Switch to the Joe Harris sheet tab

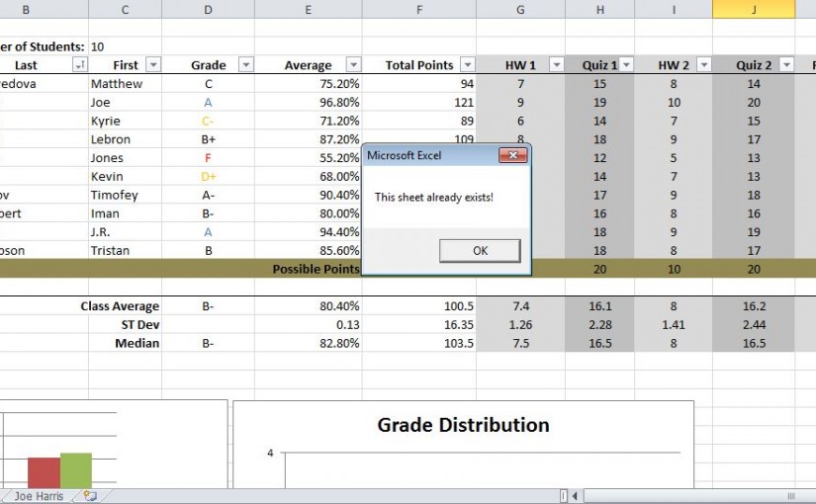point(39,496)
